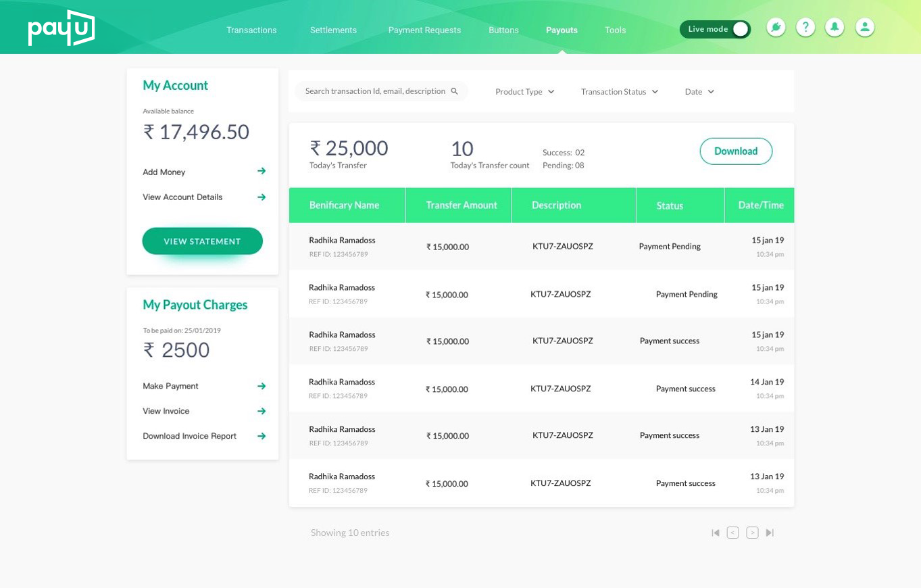921x588 pixels.
Task: Open the plug integration icon in header
Action: tap(776, 27)
